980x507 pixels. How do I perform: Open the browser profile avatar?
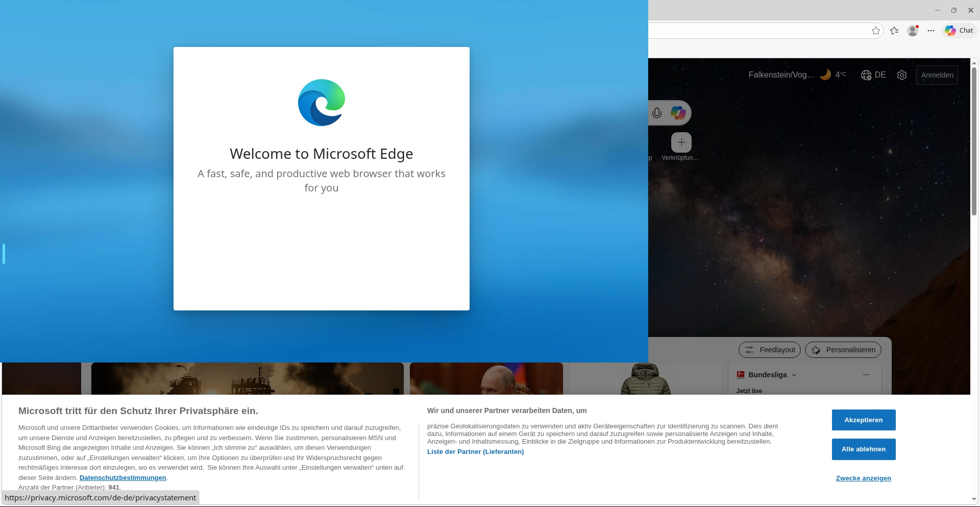[x=913, y=31]
